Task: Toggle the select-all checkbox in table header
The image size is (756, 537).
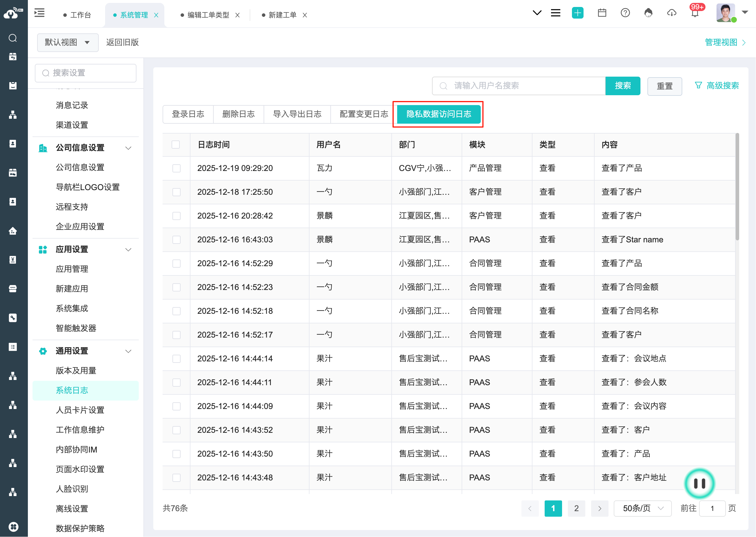Action: [x=176, y=145]
